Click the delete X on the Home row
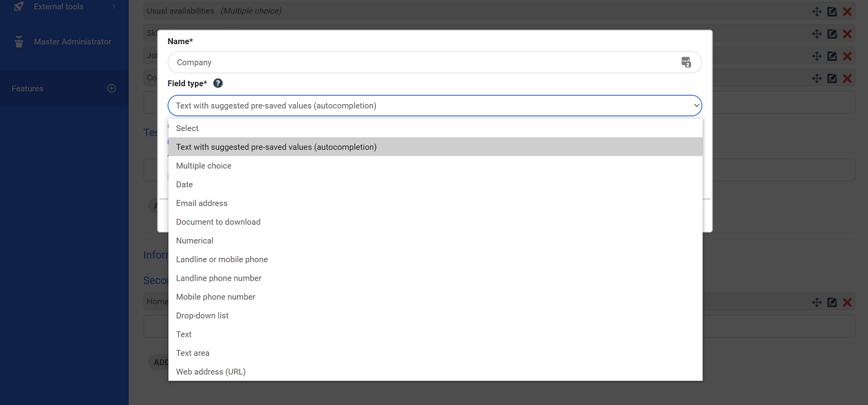Image resolution: width=868 pixels, height=405 pixels. pos(847,301)
